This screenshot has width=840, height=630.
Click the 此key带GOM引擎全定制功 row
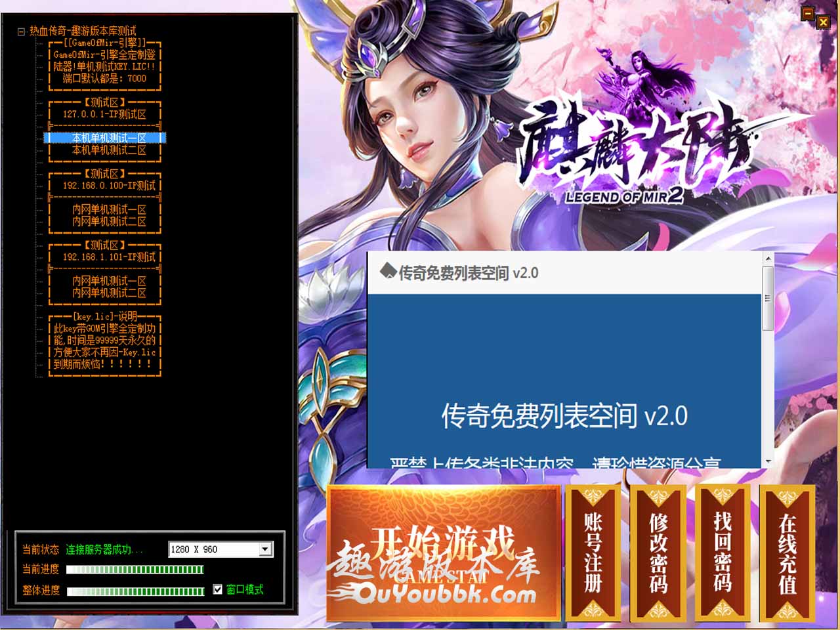(105, 328)
